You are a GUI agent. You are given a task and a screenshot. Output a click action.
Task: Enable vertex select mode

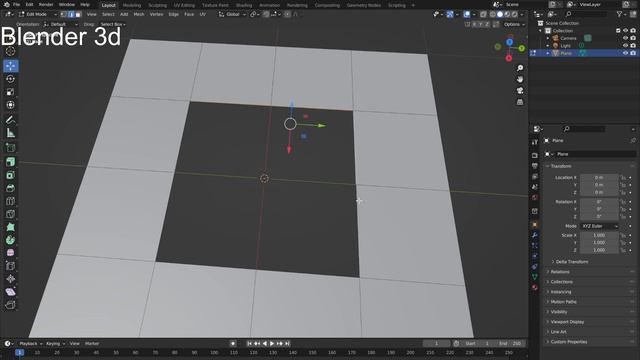pyautogui.click(x=64, y=14)
